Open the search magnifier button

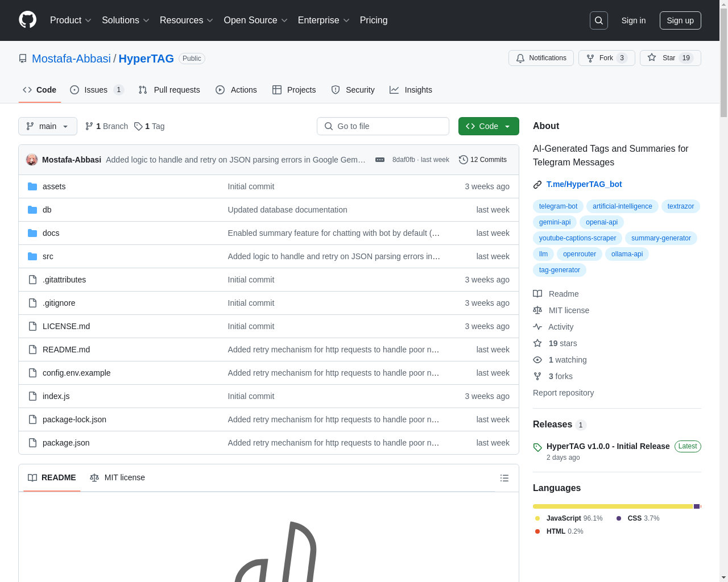click(599, 20)
